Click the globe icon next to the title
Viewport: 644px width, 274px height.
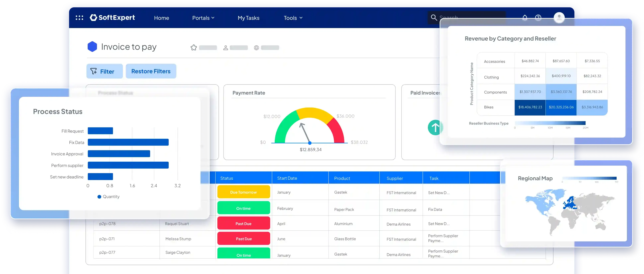256,48
